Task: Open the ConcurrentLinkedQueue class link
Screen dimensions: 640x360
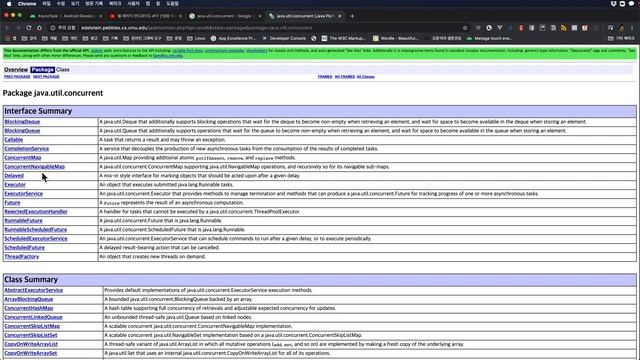Action: point(33,317)
